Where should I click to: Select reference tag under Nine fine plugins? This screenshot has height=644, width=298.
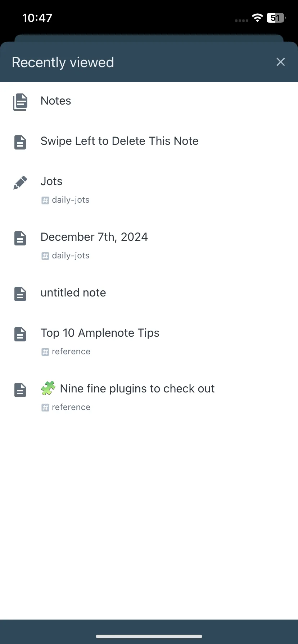coord(66,407)
